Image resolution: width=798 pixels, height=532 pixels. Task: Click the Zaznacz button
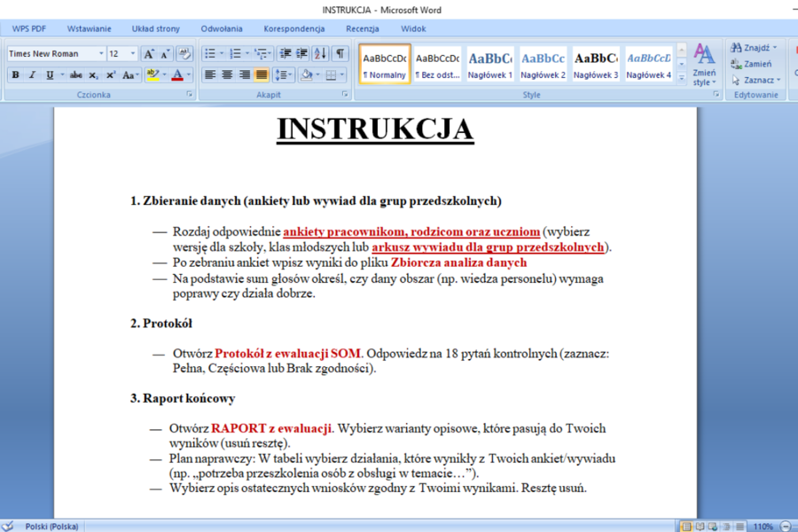pos(755,81)
